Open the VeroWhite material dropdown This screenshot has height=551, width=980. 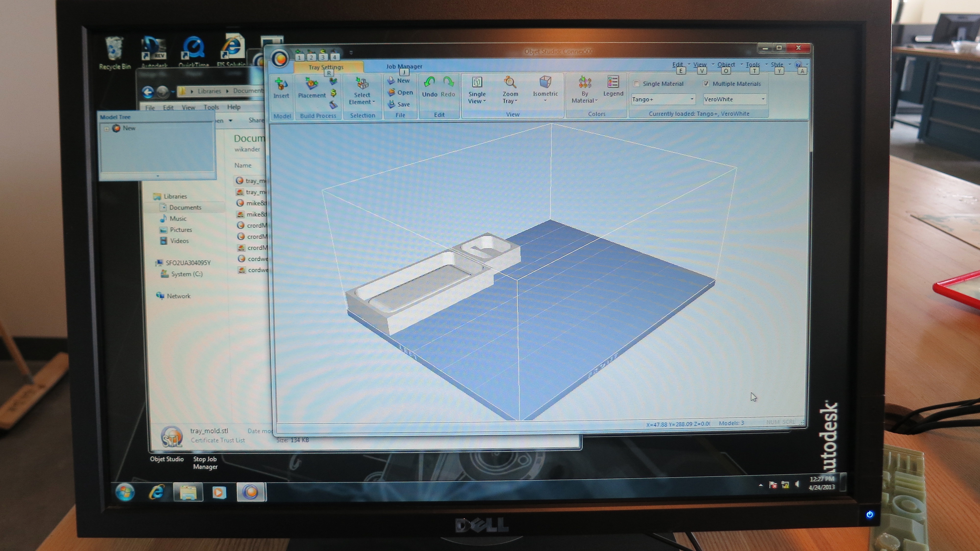click(763, 99)
